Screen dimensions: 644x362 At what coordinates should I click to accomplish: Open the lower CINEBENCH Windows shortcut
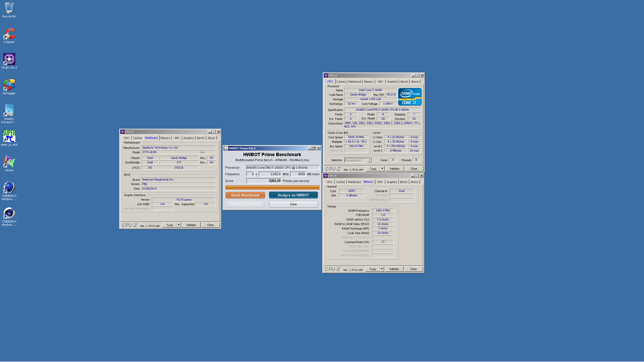(x=9, y=217)
